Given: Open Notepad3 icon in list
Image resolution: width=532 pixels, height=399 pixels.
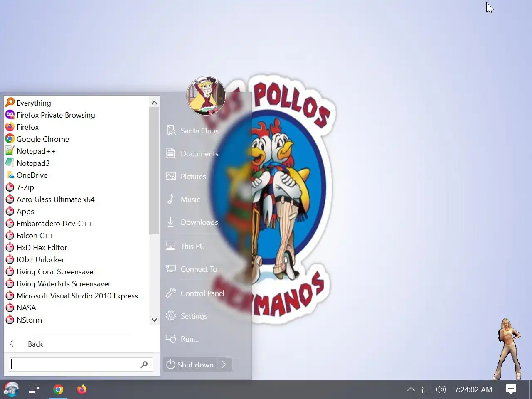Looking at the screenshot, I should click(10, 163).
